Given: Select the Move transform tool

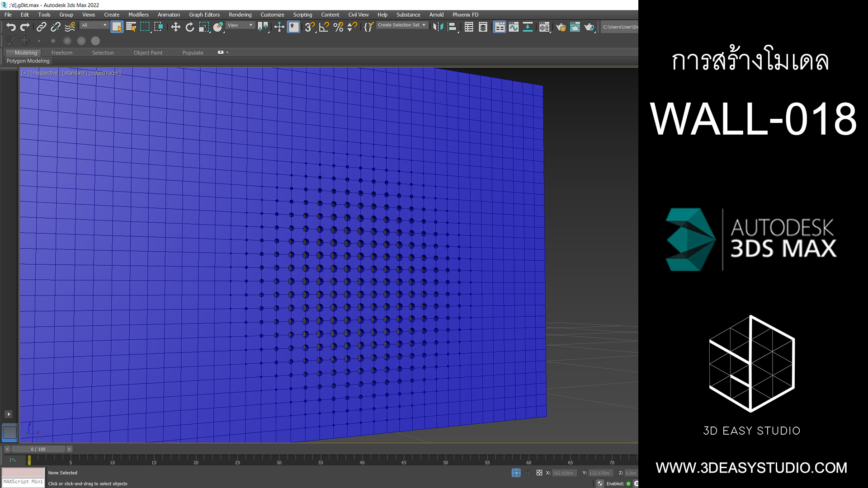Looking at the screenshot, I should (175, 27).
